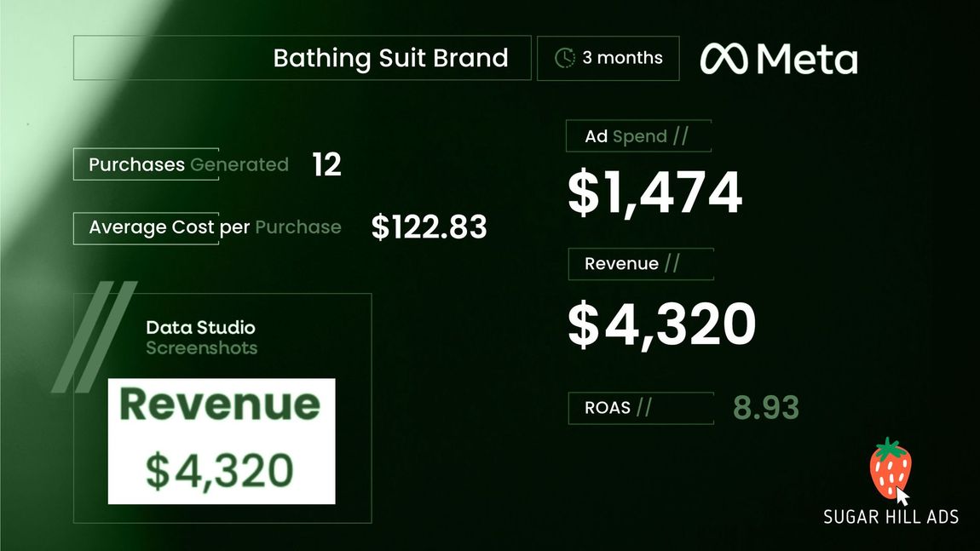This screenshot has width=980, height=551.
Task: Click the Purchases Generated label
Action: coord(188,164)
